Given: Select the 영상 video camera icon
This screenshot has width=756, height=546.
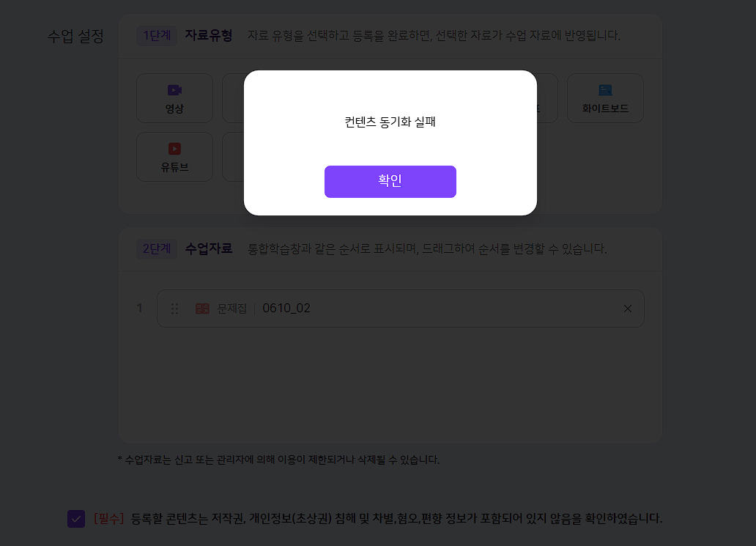Looking at the screenshot, I should (x=174, y=90).
